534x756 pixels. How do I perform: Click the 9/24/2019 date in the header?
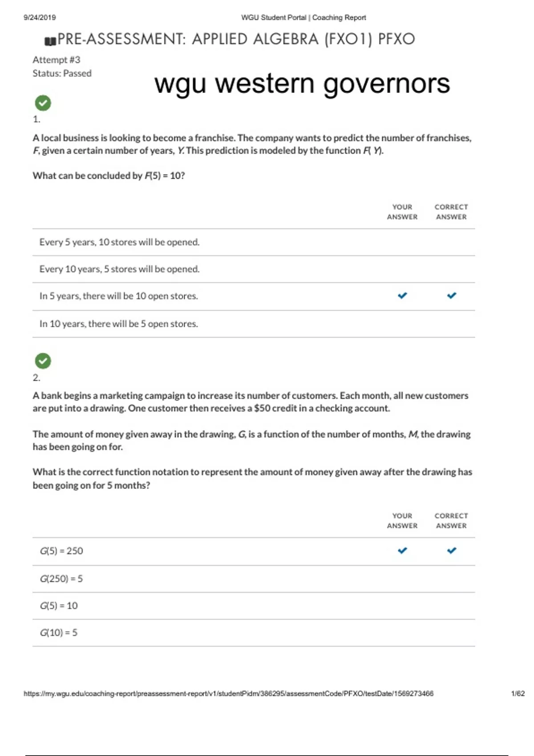pyautogui.click(x=40, y=18)
